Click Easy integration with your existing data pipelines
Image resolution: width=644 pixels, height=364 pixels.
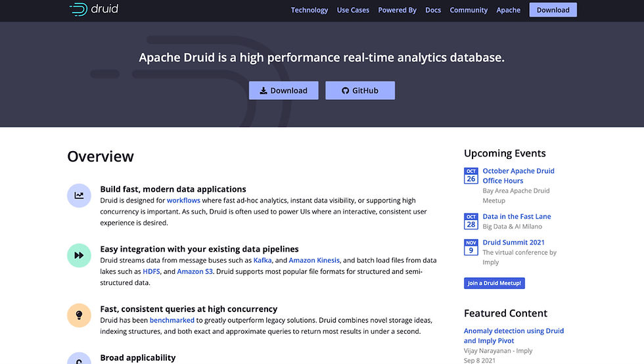tap(199, 250)
